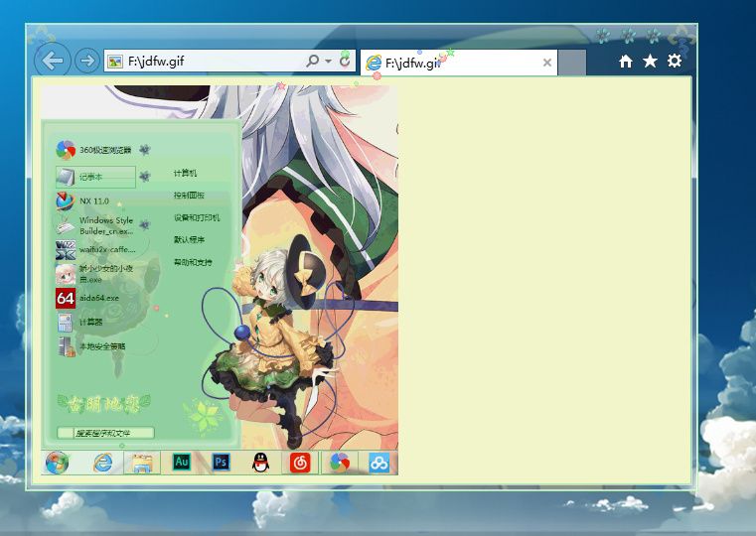This screenshot has height=536, width=756.
Task: Click the QQ penguin icon in image
Action: 261,463
